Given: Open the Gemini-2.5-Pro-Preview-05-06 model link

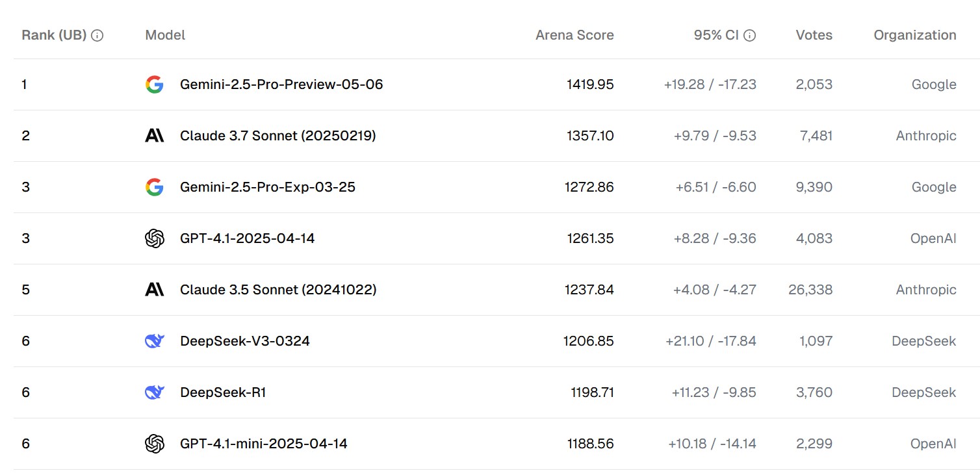Looking at the screenshot, I should click(281, 84).
